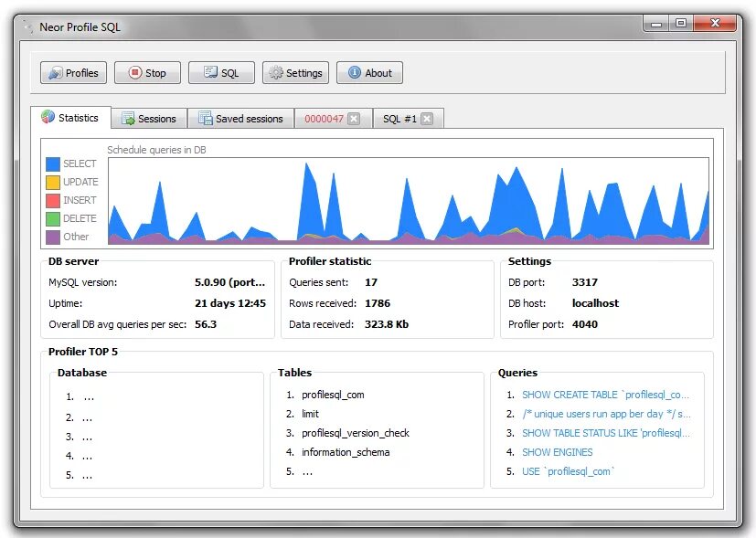Close the SQL #1 tab
This screenshot has height=538, width=756.
(x=427, y=119)
